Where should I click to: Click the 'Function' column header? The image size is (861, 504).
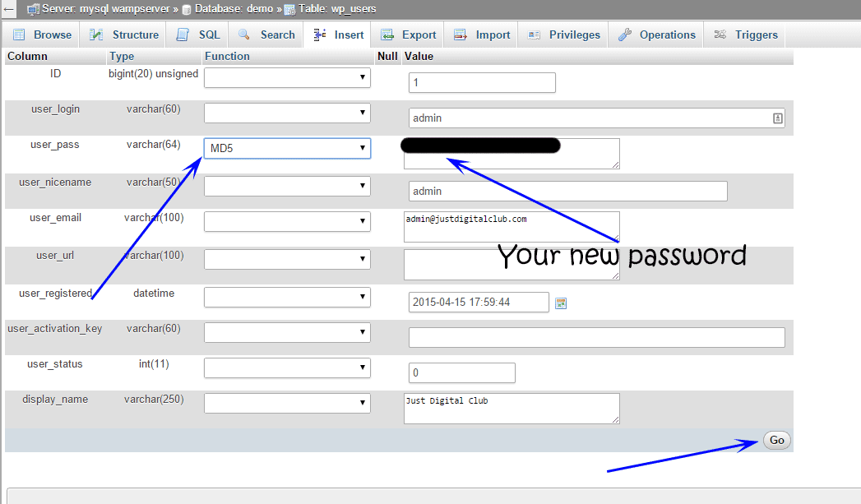[x=227, y=56]
